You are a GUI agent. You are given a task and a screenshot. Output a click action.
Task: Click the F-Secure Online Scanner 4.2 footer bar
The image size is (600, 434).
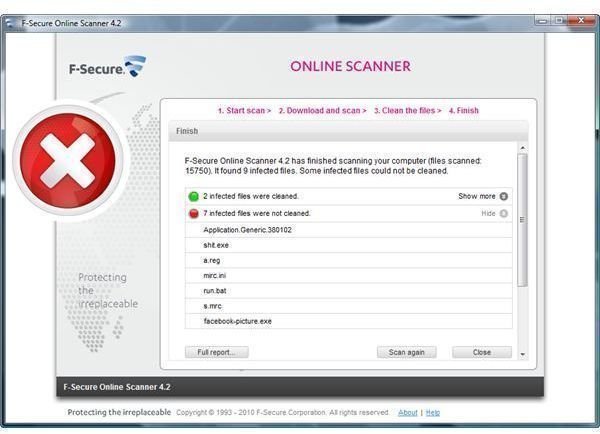pos(300,387)
